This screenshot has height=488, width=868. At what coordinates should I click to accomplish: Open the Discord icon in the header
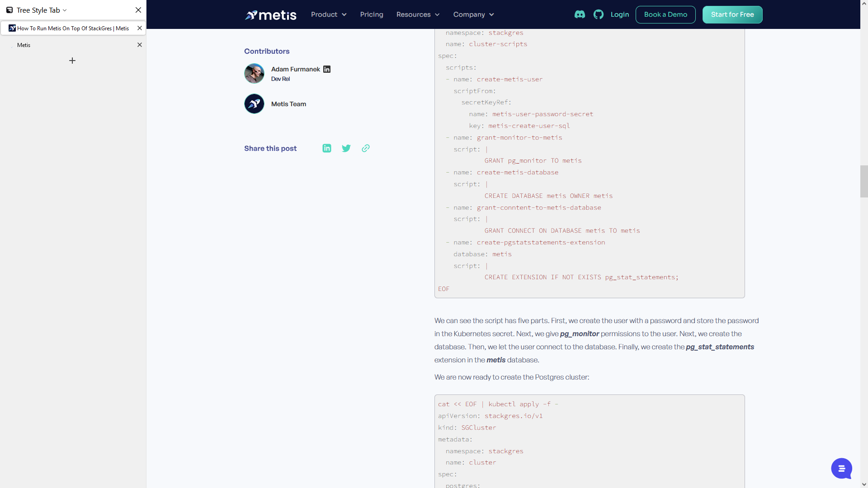580,14
